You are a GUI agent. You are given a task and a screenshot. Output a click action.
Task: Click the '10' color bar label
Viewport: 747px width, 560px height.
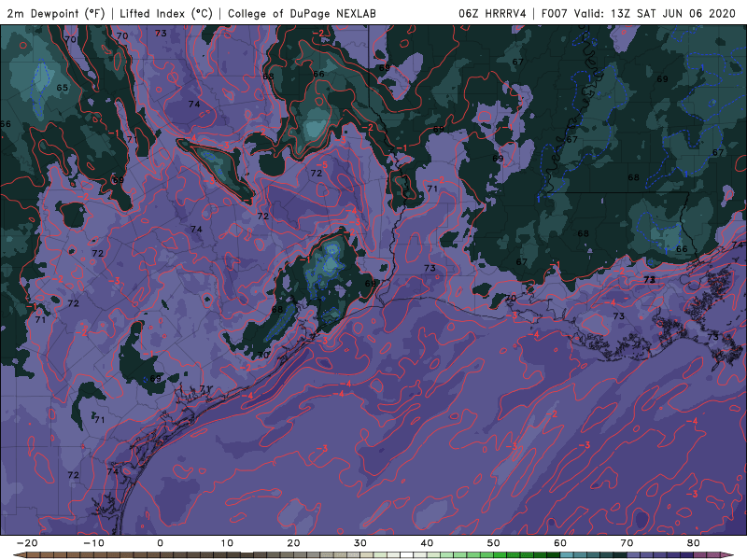pyautogui.click(x=227, y=543)
